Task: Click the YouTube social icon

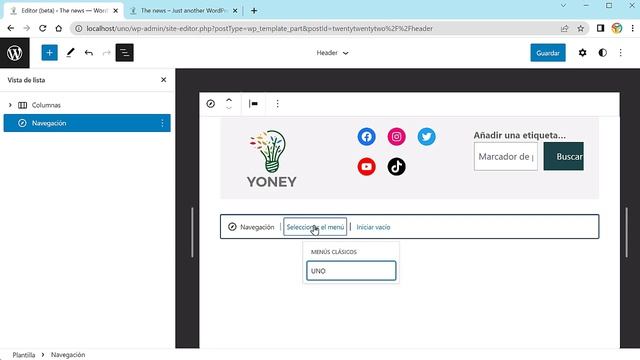Action: [367, 167]
